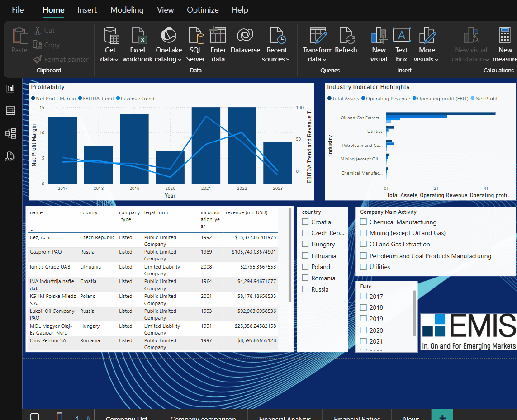
Task: Select the Dataverse icon
Action: click(245, 36)
